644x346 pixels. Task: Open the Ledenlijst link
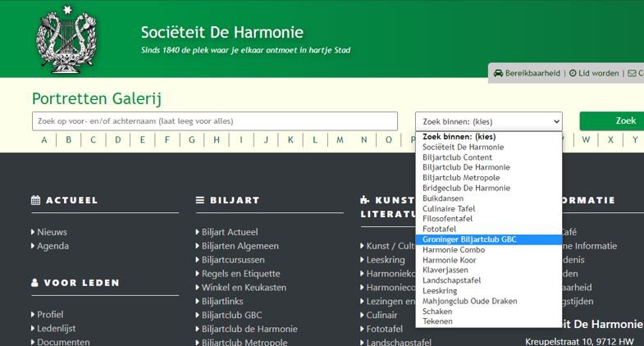pyautogui.click(x=57, y=328)
